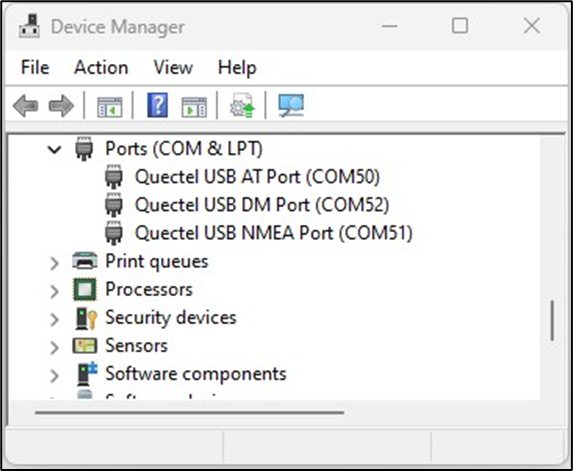The height and width of the screenshot is (471, 573).
Task: Select Quectel USB NMEA Port (COM51)
Action: tap(274, 233)
